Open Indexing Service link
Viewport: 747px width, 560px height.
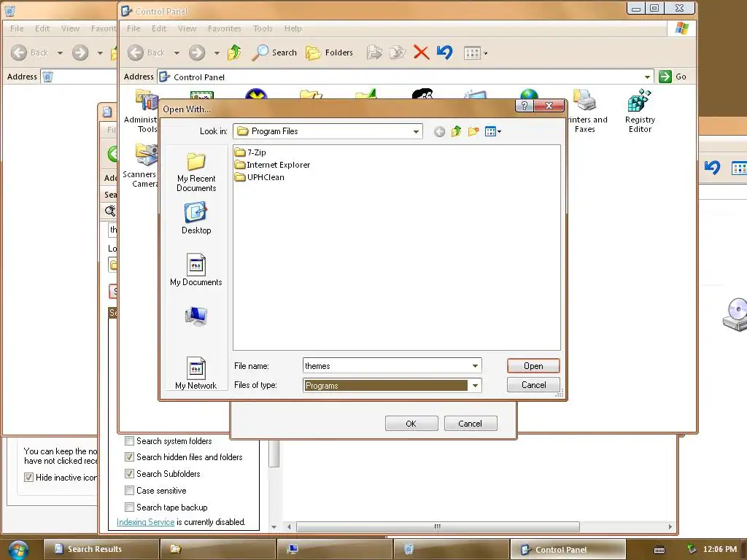pos(145,522)
